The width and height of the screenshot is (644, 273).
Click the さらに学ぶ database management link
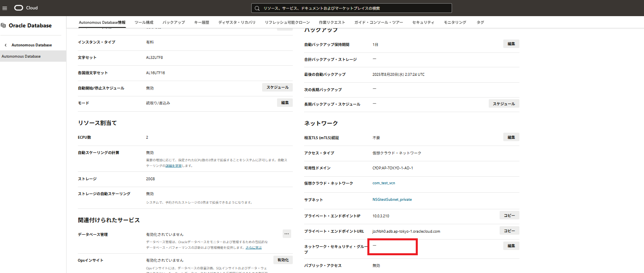tap(254, 248)
